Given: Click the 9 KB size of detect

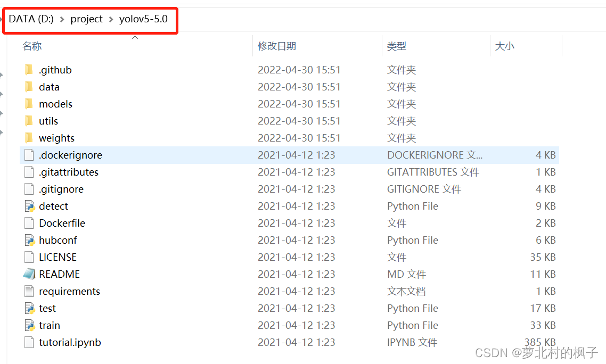Looking at the screenshot, I should [546, 206].
